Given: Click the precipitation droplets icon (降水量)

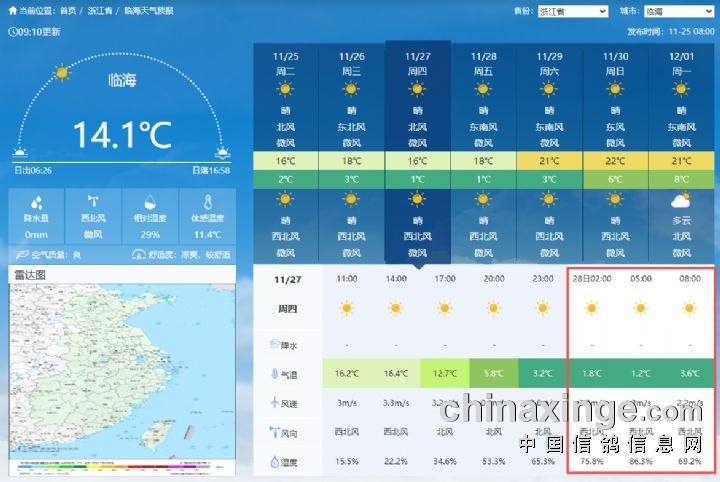Looking at the screenshot, I should click(36, 201).
